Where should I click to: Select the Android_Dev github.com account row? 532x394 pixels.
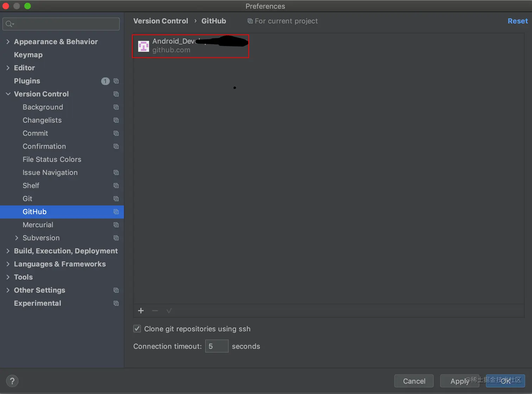click(x=191, y=46)
